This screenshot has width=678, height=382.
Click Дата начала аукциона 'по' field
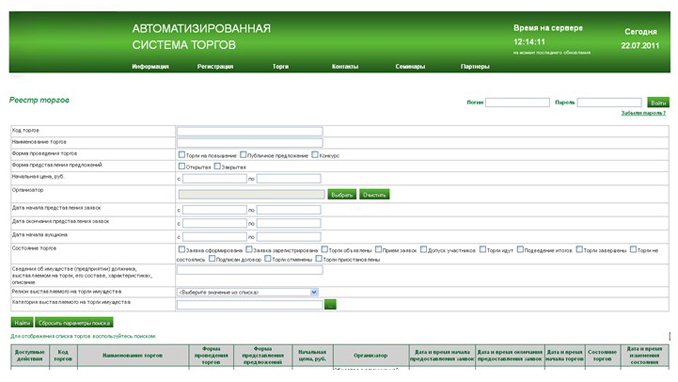(288, 237)
